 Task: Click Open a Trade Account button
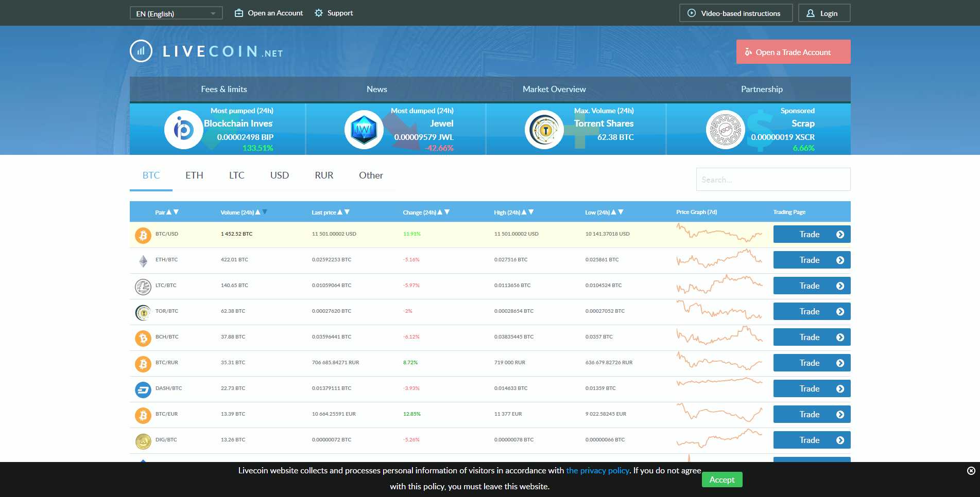[x=793, y=52]
